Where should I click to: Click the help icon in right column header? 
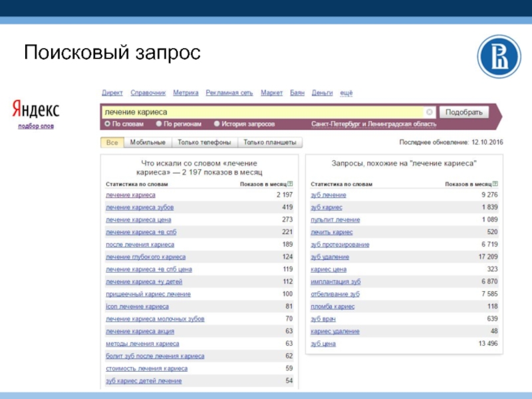(495, 184)
